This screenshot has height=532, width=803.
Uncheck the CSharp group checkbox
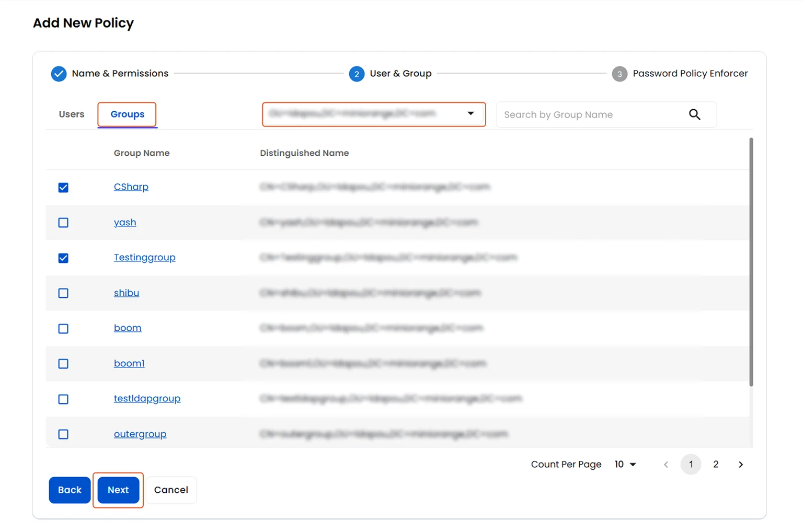(63, 187)
